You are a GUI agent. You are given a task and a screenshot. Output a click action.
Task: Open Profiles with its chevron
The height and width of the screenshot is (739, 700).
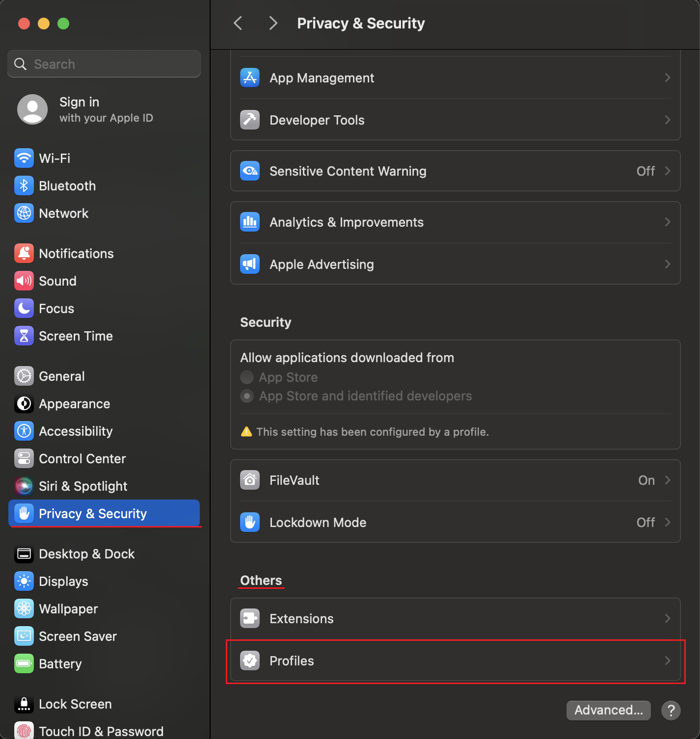(x=667, y=660)
